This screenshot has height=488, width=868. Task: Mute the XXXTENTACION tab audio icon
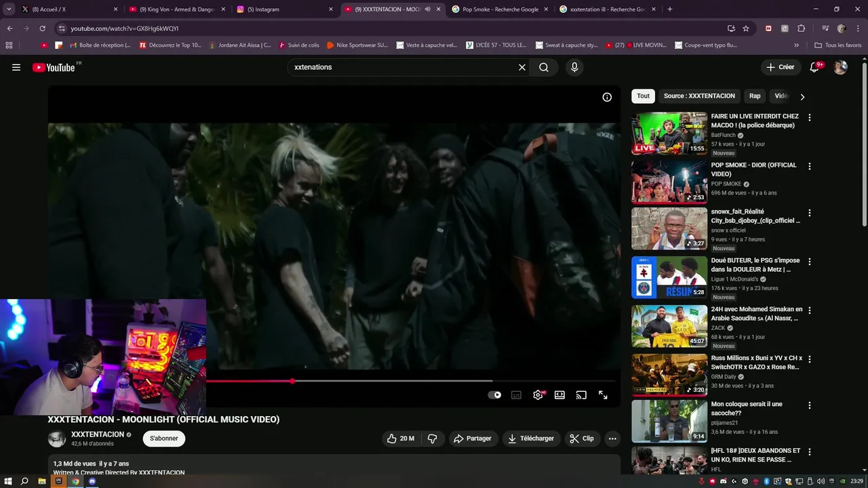pos(427,9)
